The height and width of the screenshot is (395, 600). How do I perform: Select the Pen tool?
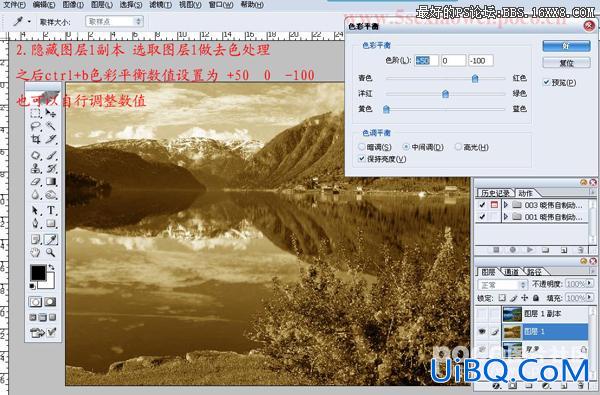click(36, 224)
